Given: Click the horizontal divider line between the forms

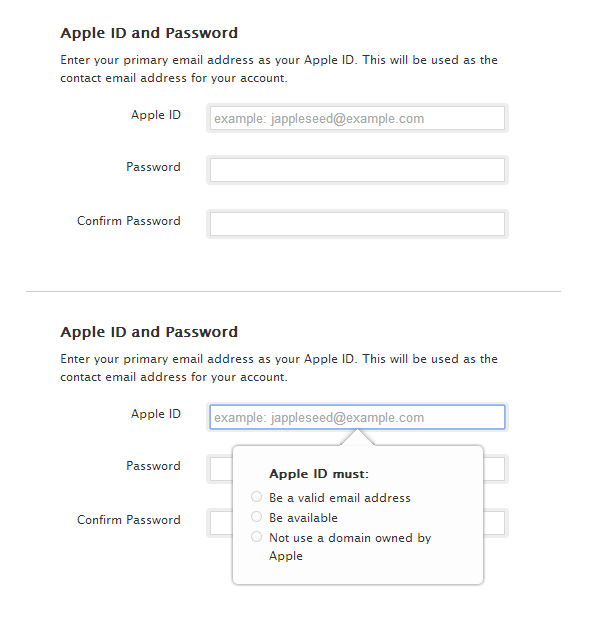Looking at the screenshot, I should tap(293, 291).
